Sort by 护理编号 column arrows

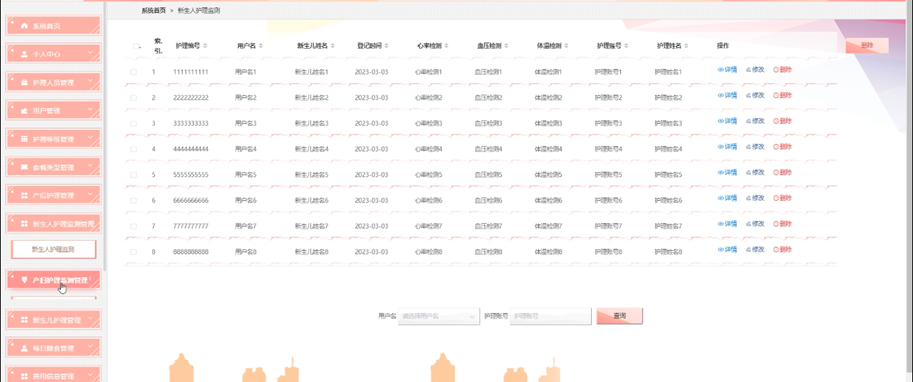205,45
